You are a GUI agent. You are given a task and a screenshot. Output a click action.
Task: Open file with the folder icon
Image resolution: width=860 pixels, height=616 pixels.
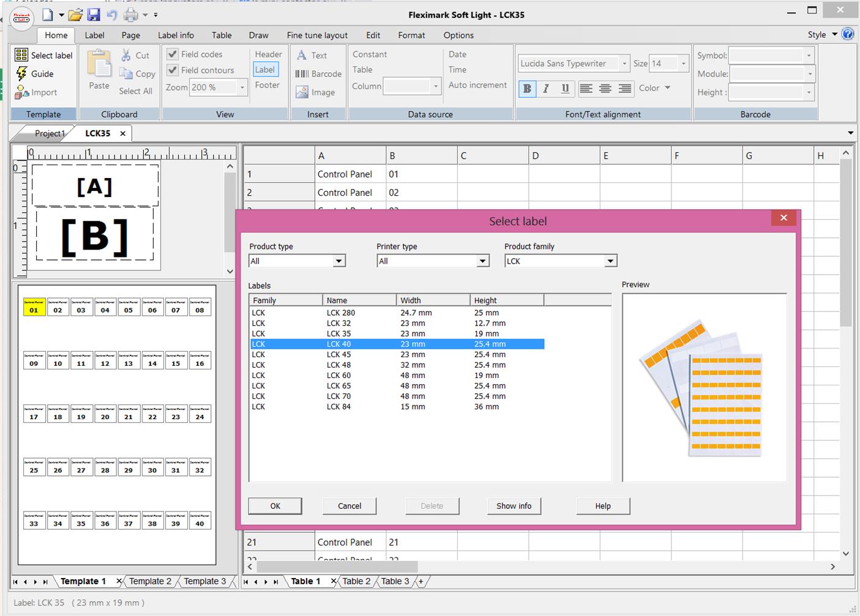coord(75,14)
